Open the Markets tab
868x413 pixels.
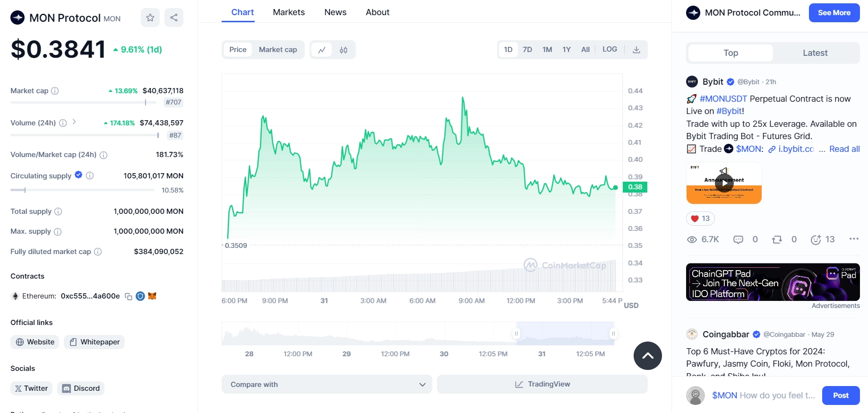pos(289,12)
